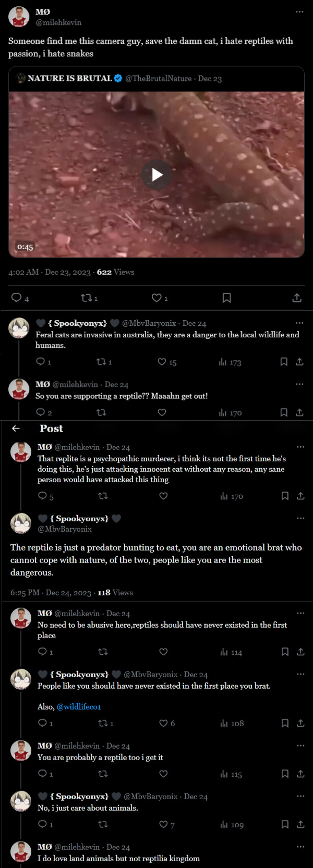Open MØ profile avatar at top
This screenshot has height=868, width=313.
(x=19, y=17)
